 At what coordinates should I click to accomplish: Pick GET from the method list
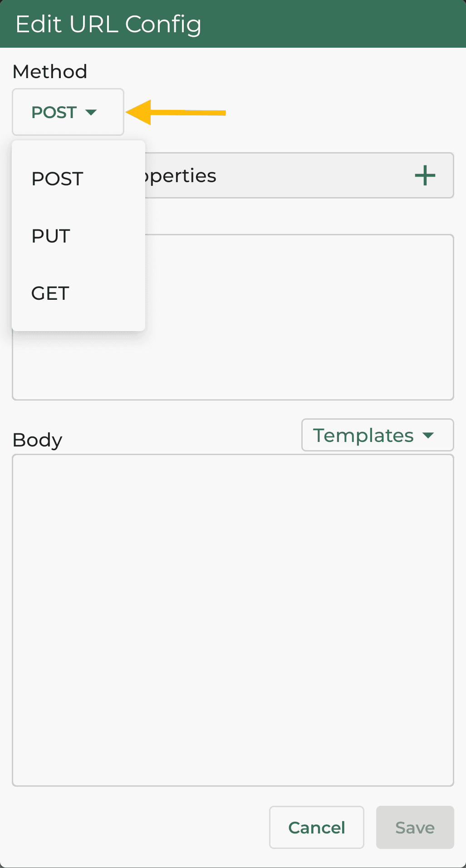pos(50,293)
